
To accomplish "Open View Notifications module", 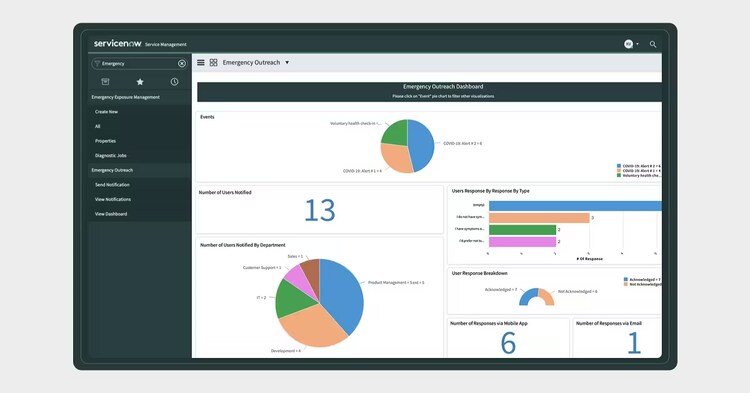I will [112, 199].
